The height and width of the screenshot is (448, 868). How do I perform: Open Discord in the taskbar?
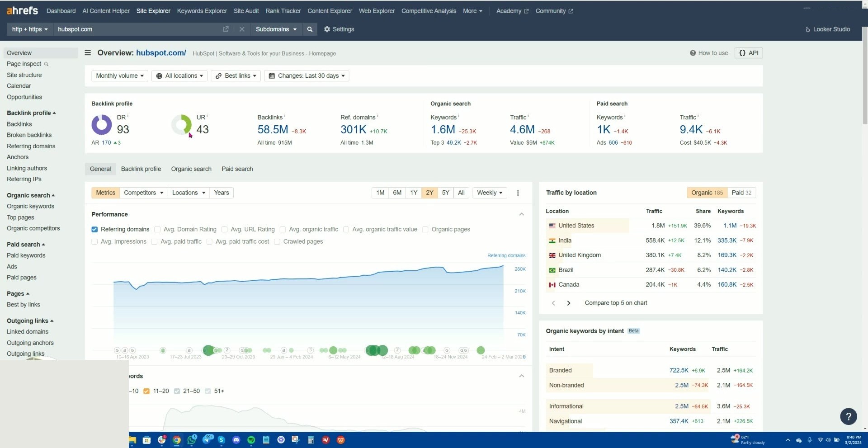pyautogui.click(x=236, y=440)
